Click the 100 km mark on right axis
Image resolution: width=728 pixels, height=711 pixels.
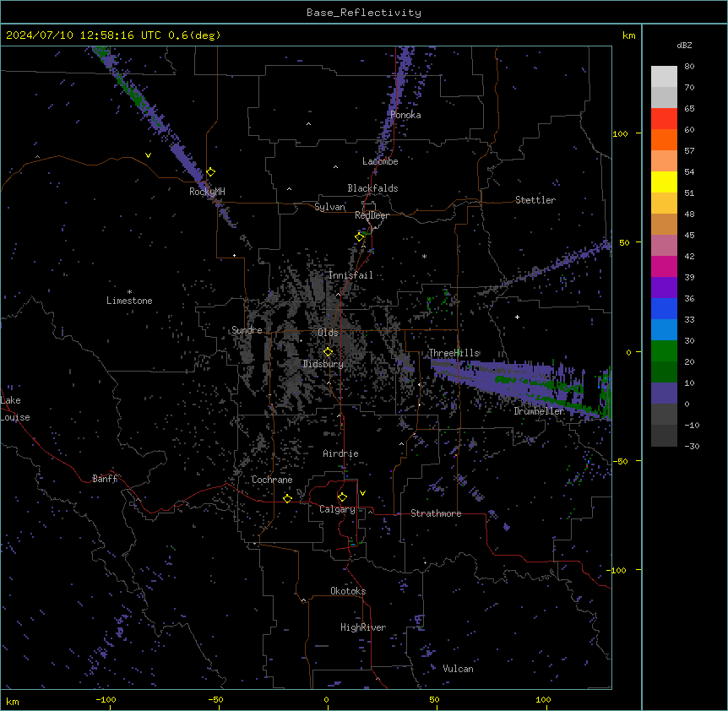(x=620, y=133)
